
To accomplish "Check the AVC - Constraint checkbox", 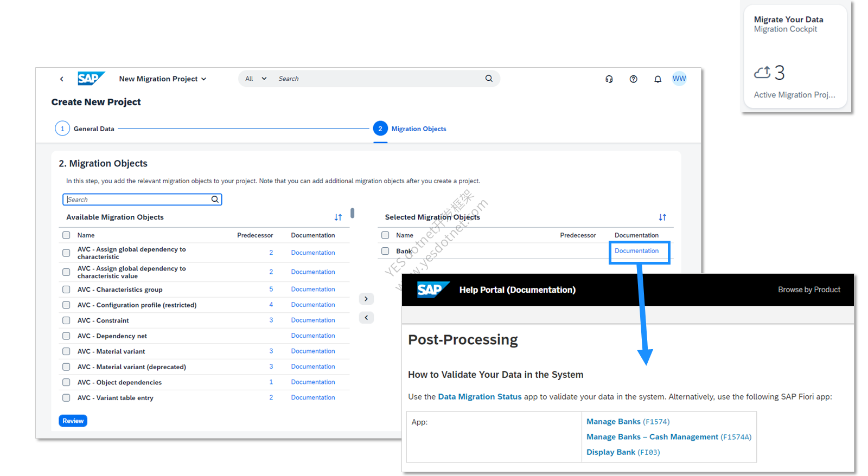I will point(66,320).
